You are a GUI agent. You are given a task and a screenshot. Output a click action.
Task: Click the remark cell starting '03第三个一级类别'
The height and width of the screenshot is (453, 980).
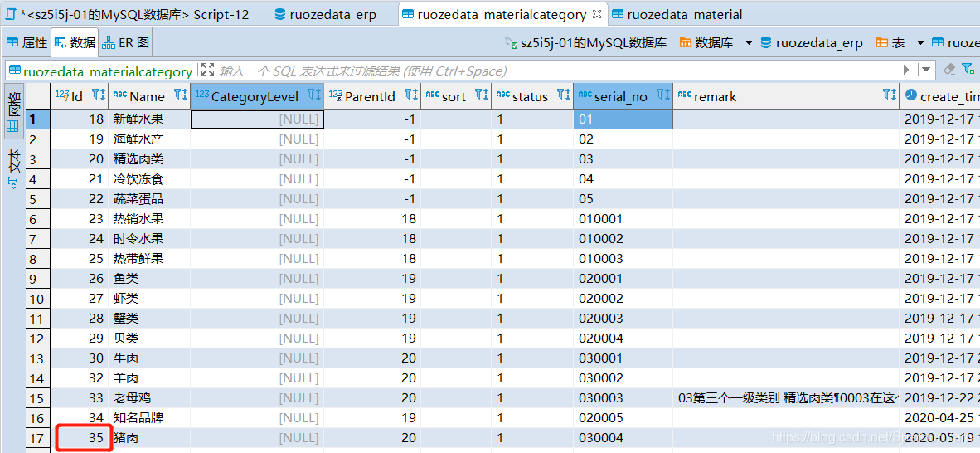coord(786,398)
